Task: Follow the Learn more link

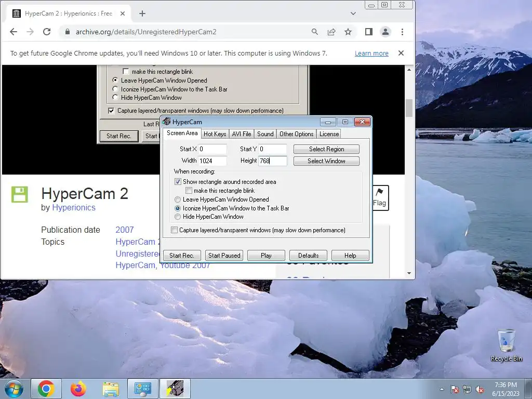Action: pyautogui.click(x=371, y=54)
